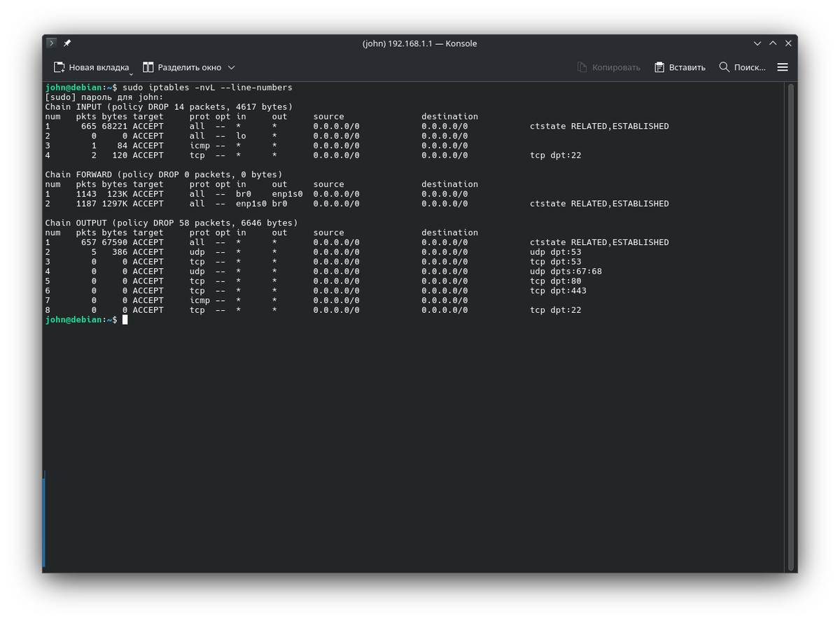Click the 'icmp' protocol in INPUT rule 3
Image resolution: width=840 pixels, height=623 pixels.
click(199, 146)
